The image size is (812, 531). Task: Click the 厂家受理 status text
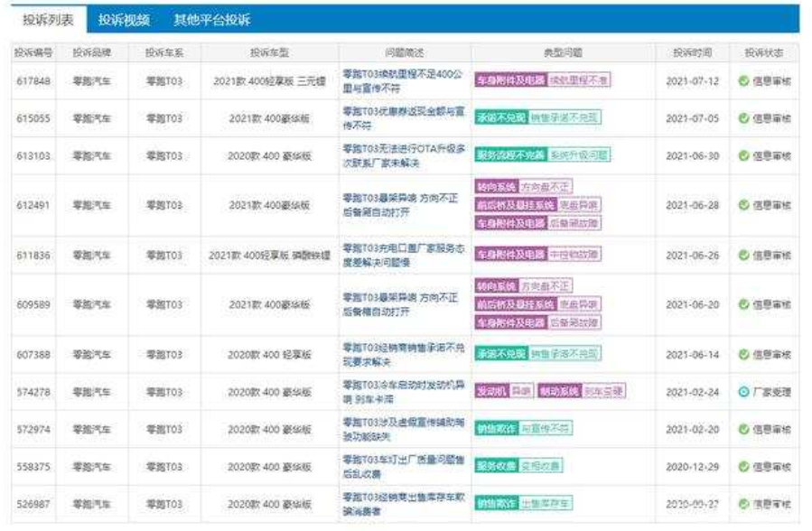(x=771, y=392)
